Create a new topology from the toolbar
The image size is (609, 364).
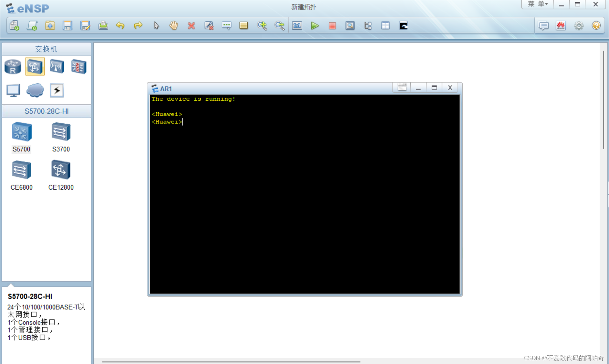(x=14, y=25)
